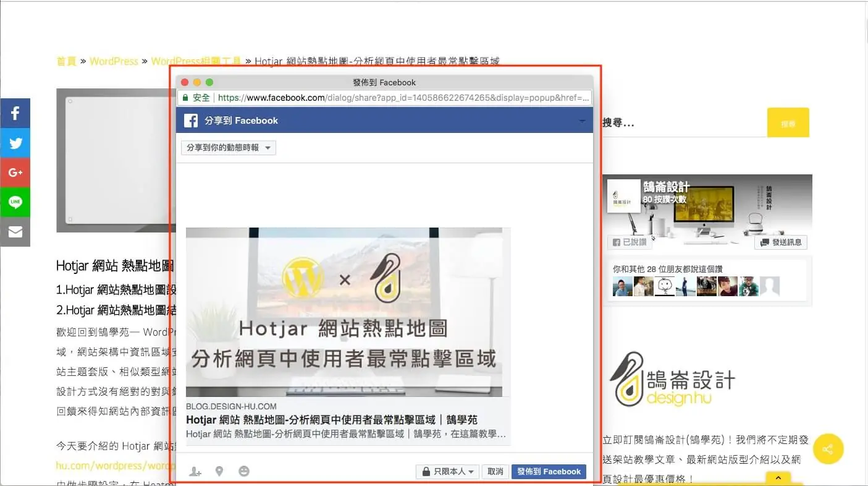Click the Facebook share icon in left sidebar
This screenshot has height=486, width=868.
(15, 113)
